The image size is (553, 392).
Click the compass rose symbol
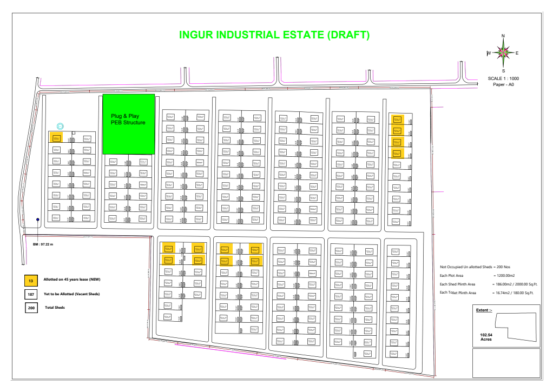point(503,53)
